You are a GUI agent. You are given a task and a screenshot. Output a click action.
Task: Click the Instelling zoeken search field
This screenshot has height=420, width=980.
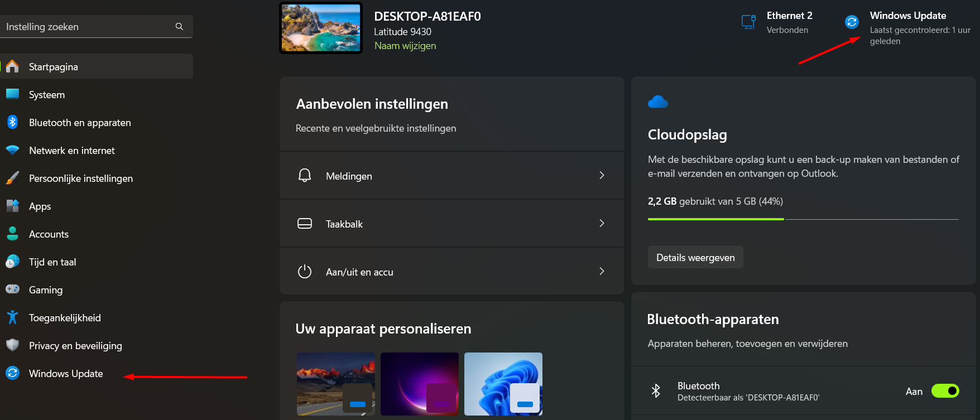96,26
